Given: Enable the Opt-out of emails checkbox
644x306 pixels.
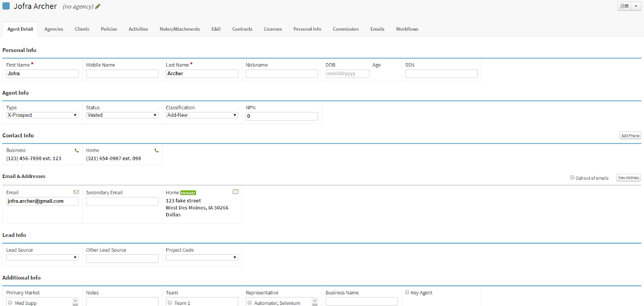Looking at the screenshot, I should coord(572,178).
